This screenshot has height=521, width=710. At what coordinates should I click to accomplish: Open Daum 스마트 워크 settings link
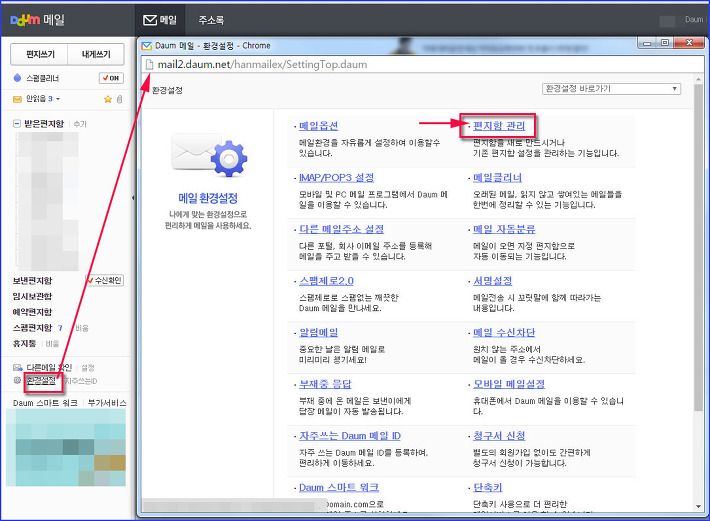pyautogui.click(x=339, y=487)
